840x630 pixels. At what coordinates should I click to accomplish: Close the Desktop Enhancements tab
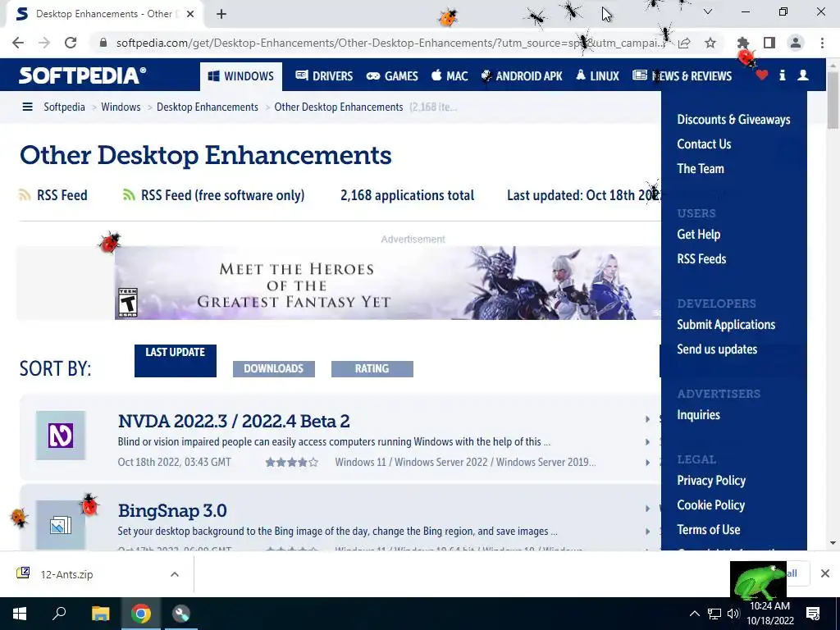click(190, 14)
